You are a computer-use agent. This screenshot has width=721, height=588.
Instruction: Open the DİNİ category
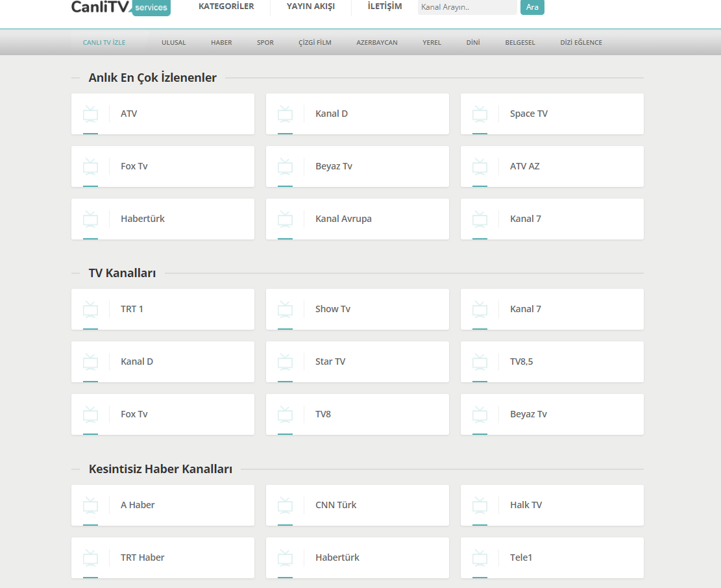click(473, 42)
